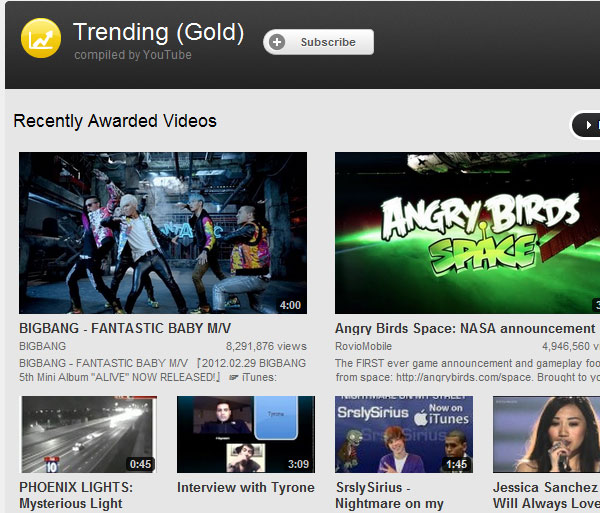Click the plus icon on Subscribe button
The width and height of the screenshot is (600, 513).
(x=277, y=42)
